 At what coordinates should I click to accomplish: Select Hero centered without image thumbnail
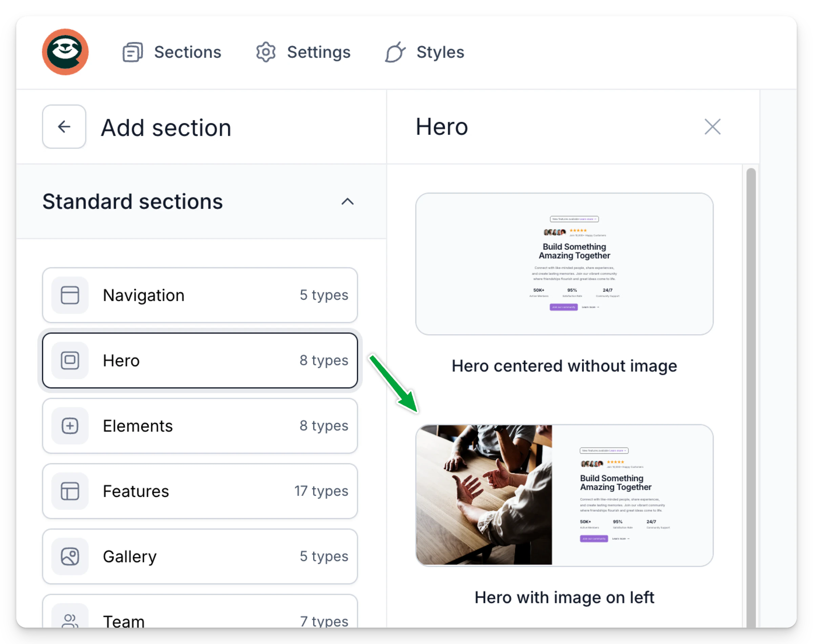(564, 264)
